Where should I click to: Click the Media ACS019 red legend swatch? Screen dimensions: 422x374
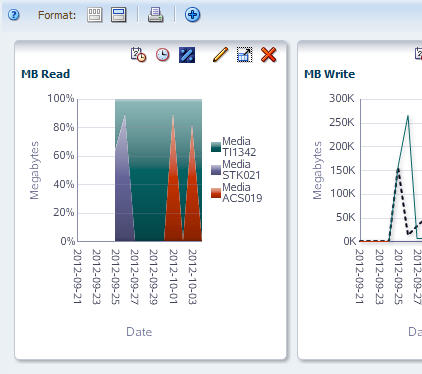point(216,193)
